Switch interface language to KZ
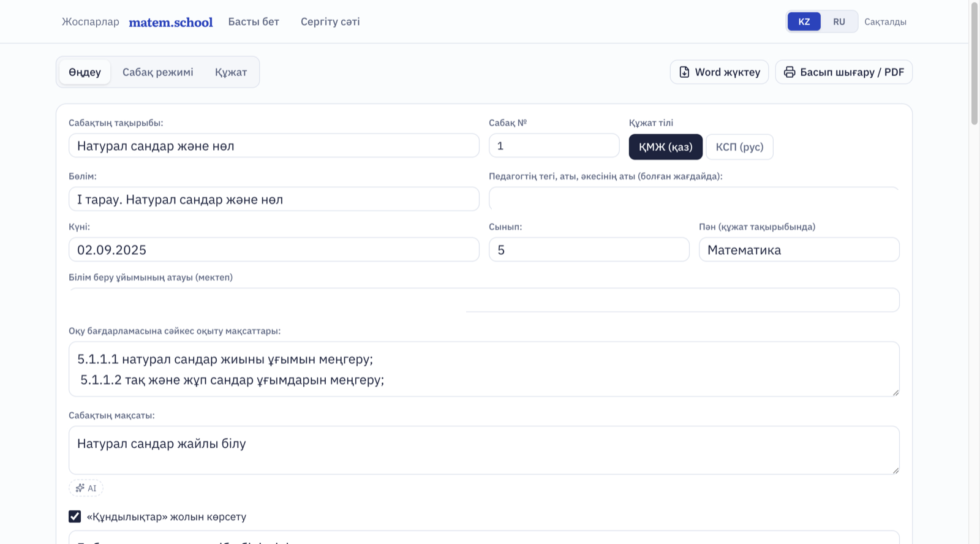 (x=804, y=21)
